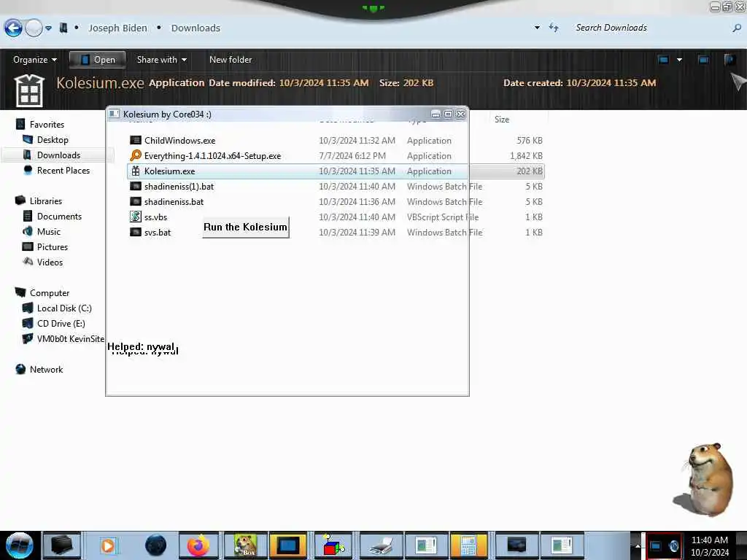747x560 pixels.
Task: Launch Firefox from the taskbar
Action: point(198,545)
